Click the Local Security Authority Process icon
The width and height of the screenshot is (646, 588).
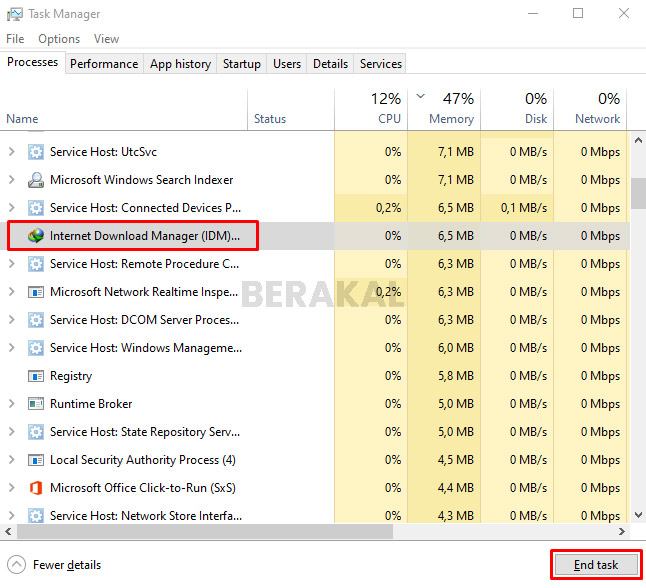36,460
